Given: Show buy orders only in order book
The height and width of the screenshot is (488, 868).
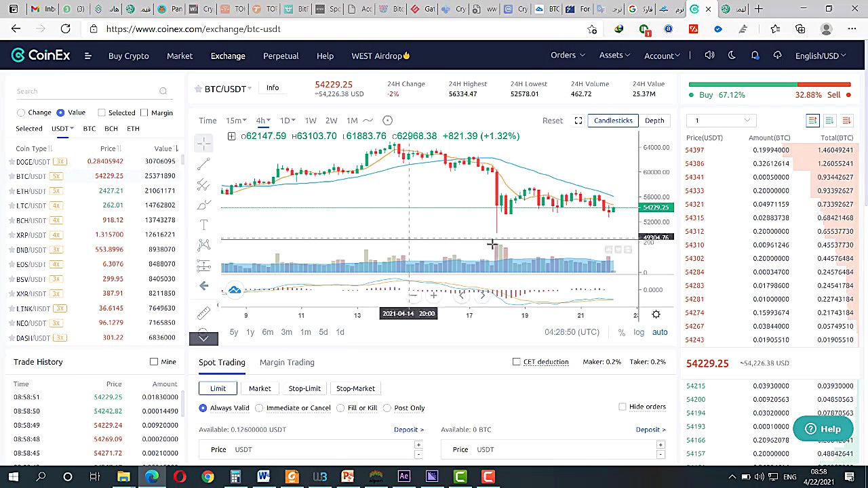Looking at the screenshot, I should (x=829, y=121).
